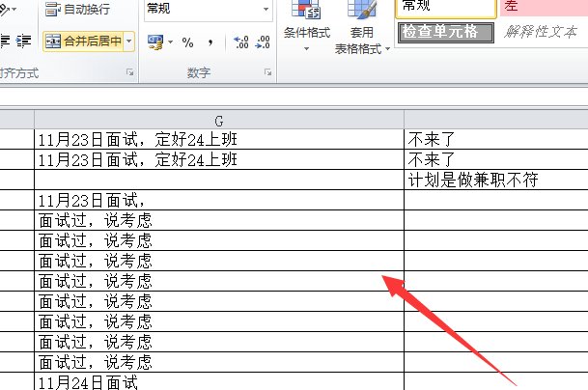Click the accounting number format icon

[155, 42]
